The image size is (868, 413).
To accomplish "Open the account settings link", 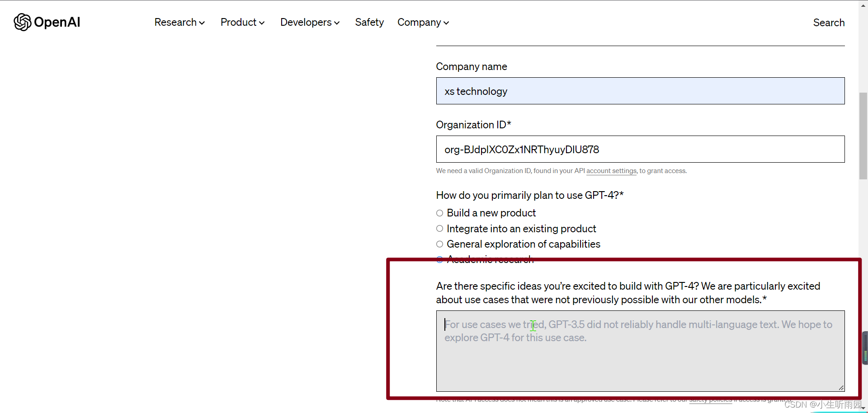I will [x=611, y=171].
